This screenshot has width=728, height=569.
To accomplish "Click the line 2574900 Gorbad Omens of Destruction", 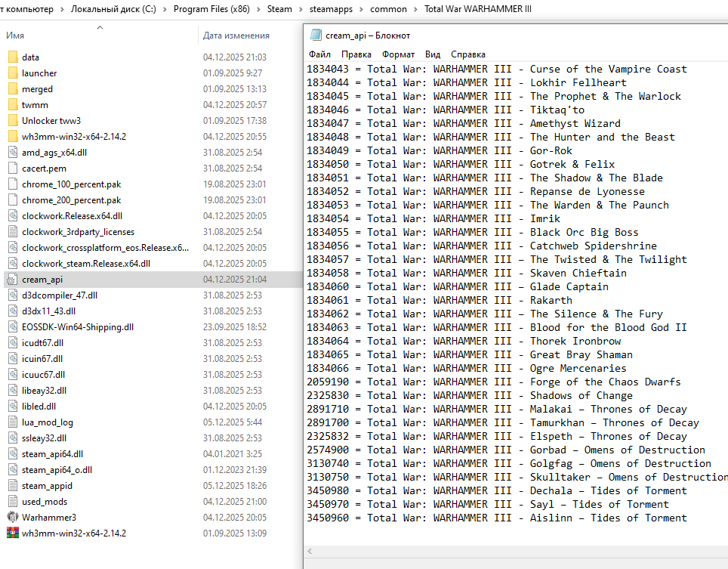I will click(506, 450).
